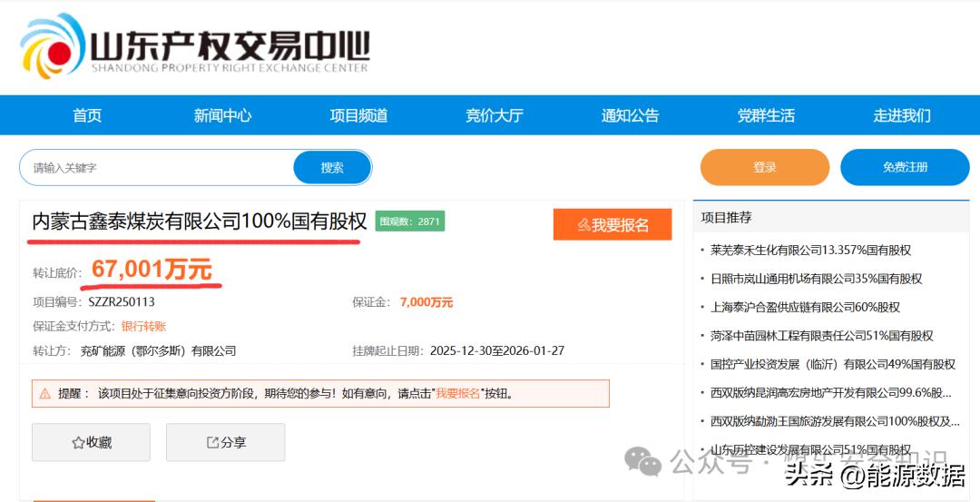Click the 银行转账 payment method text
The image size is (980, 502).
(x=143, y=326)
